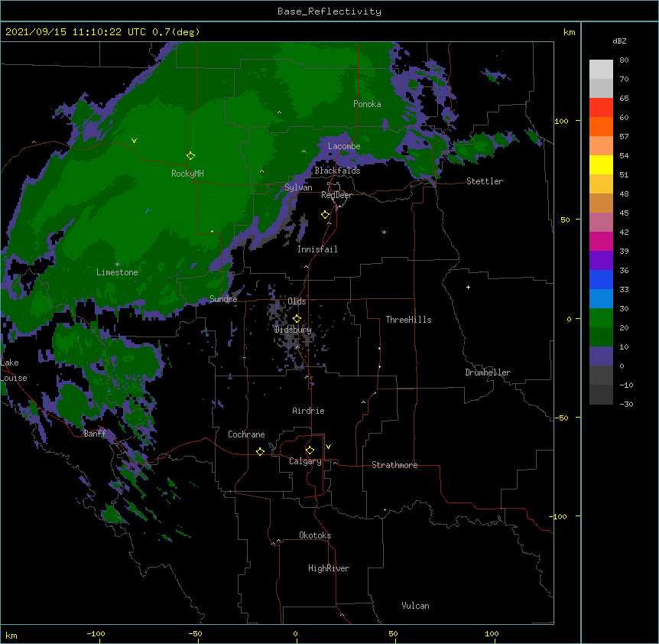Pick the light blue 33-30 dBZ swatch
Screen dimensions: 659x644
[601, 299]
